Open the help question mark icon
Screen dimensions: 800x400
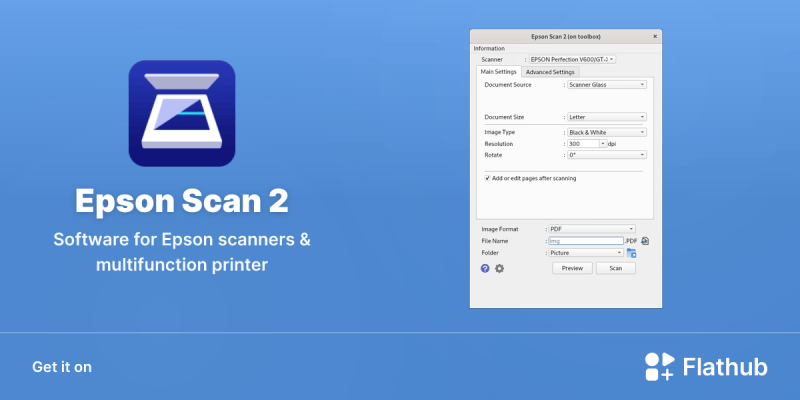tap(485, 268)
